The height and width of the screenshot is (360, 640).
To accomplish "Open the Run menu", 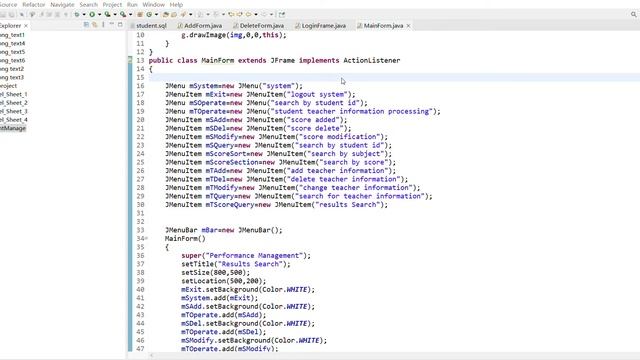I will (132, 4).
